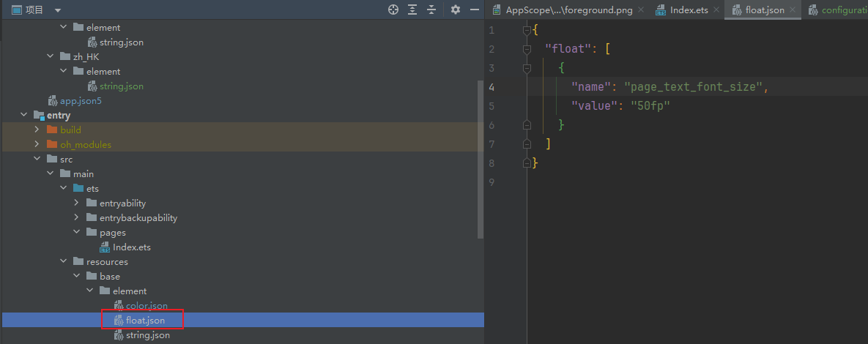Collapse the pages folder
Screen dimensions: 868x344
77,232
